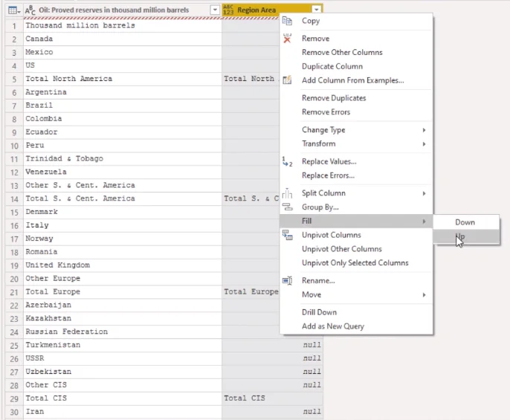Click the 'Thousand million barrels' cell
The image size is (510, 420).
point(122,25)
